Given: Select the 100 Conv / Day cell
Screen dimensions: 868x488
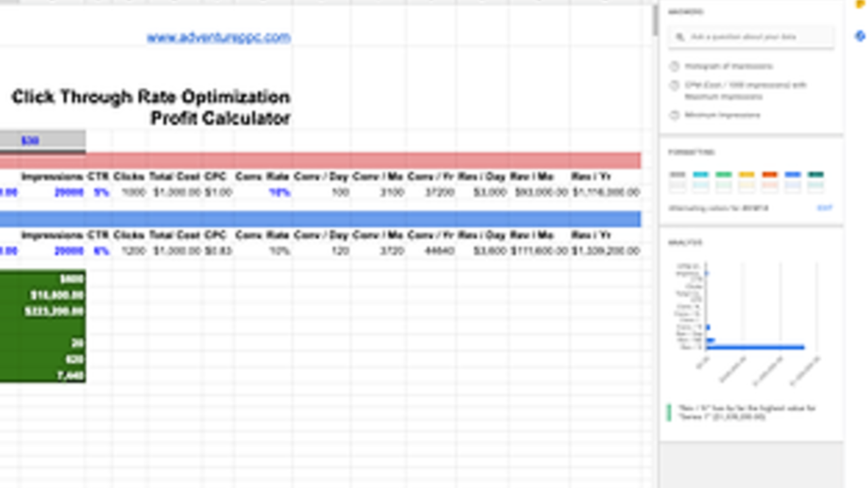Looking at the screenshot, I should click(340, 192).
